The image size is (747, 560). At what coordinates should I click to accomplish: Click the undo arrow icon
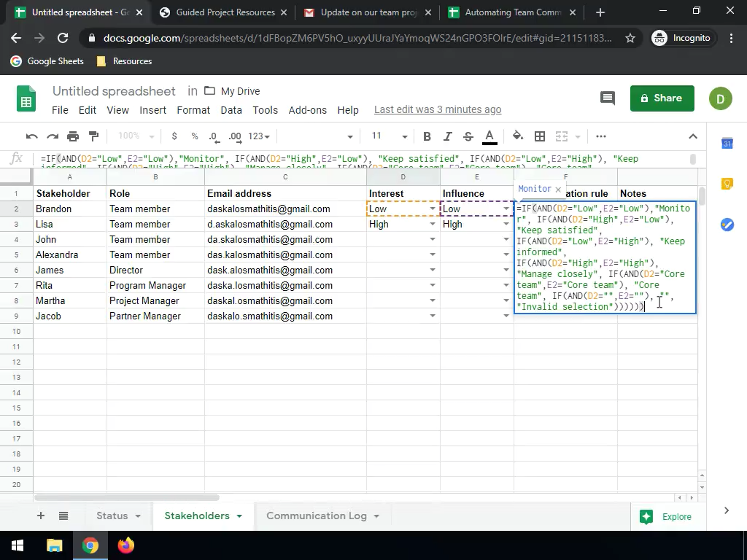pos(32,136)
